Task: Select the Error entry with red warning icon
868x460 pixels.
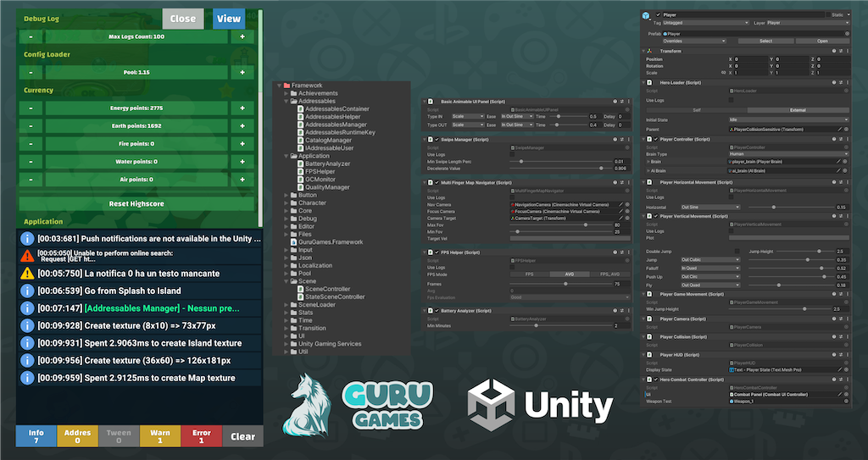Action: 26,255
